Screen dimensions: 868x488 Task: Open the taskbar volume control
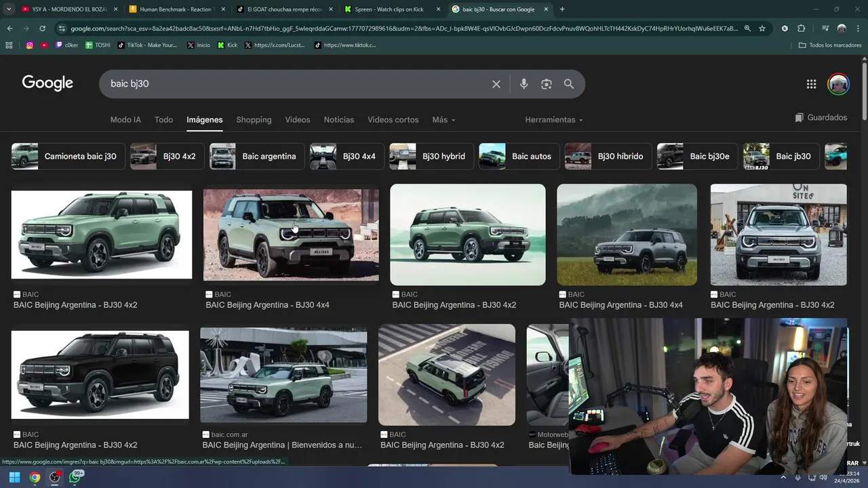[823, 477]
